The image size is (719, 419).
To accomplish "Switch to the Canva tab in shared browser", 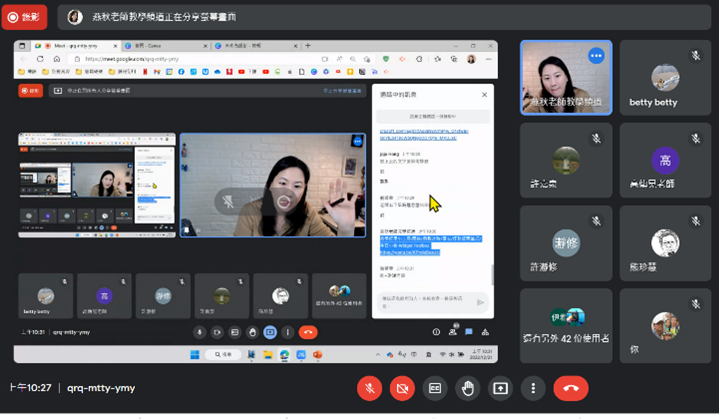I will click(x=164, y=46).
